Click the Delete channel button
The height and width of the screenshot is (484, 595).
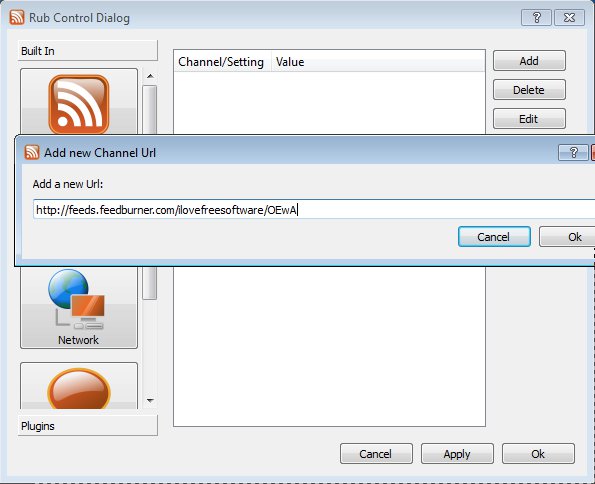(529, 90)
